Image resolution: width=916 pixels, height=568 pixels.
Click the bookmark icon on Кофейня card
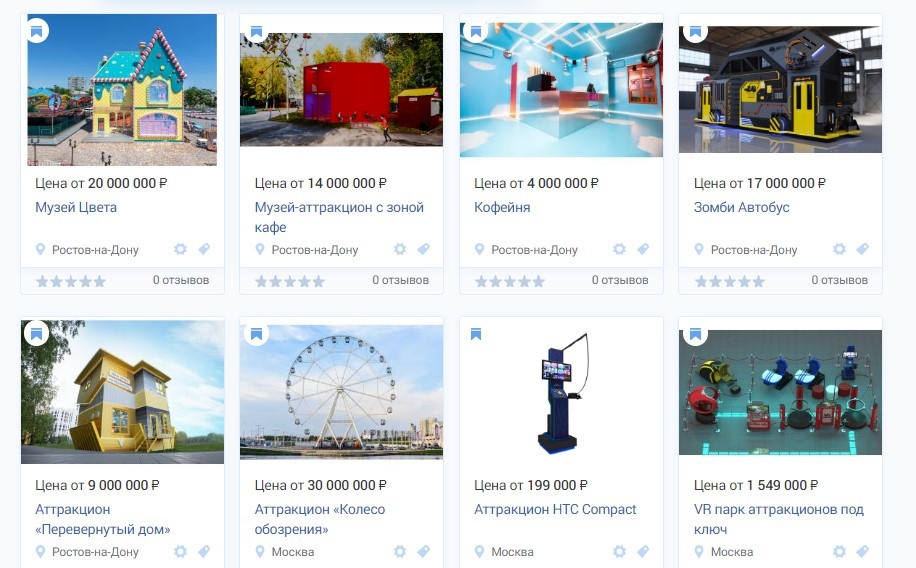(476, 31)
